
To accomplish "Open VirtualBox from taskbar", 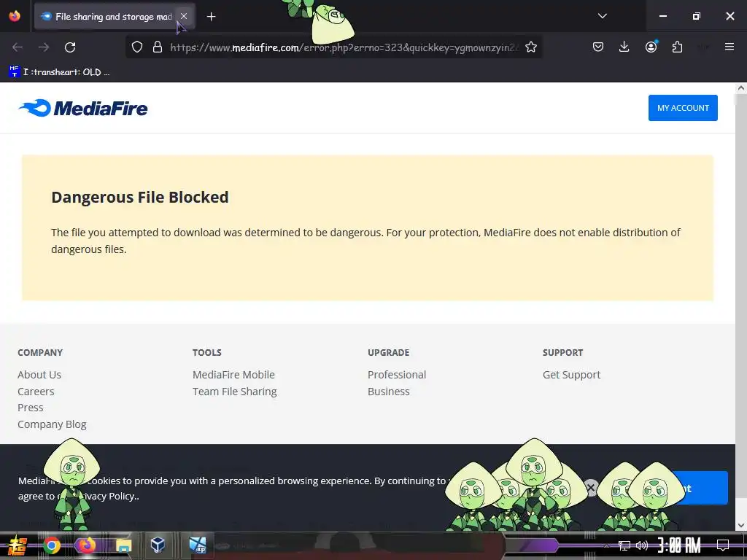I will pyautogui.click(x=158, y=545).
